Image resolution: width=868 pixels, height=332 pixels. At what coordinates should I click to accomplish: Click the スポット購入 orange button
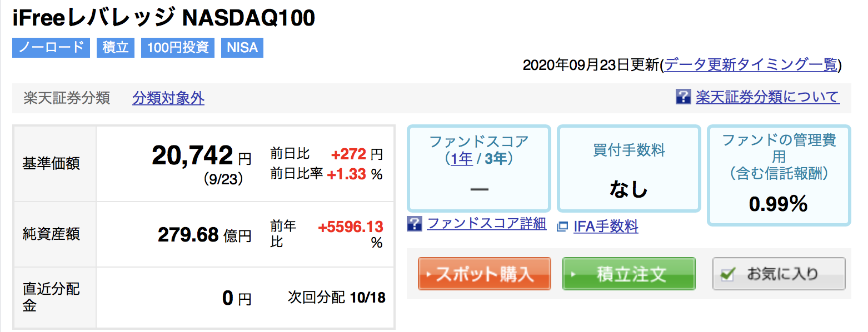click(485, 274)
